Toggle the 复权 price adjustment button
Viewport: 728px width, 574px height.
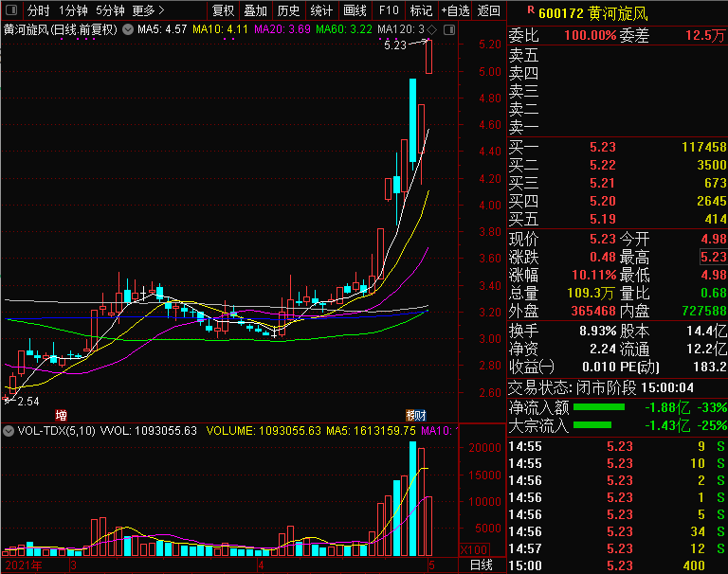(224, 10)
